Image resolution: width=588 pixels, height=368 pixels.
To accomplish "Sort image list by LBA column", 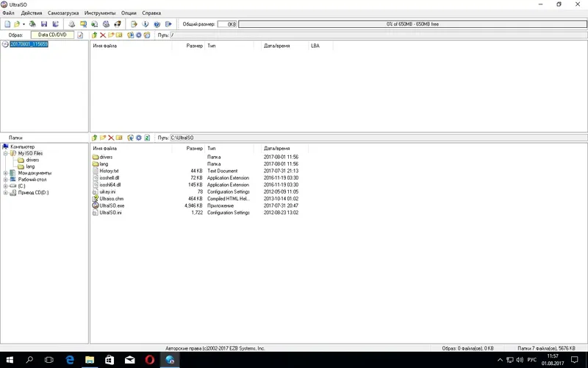I will click(320, 46).
